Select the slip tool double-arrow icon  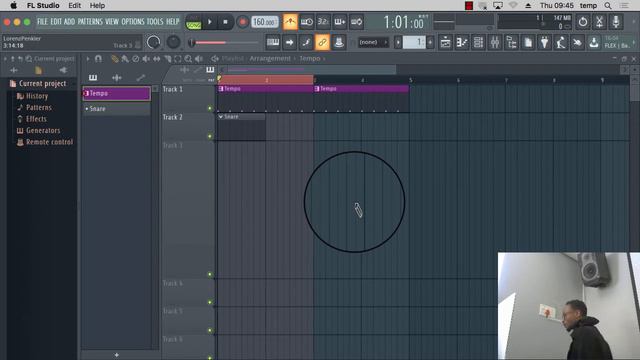[157, 59]
